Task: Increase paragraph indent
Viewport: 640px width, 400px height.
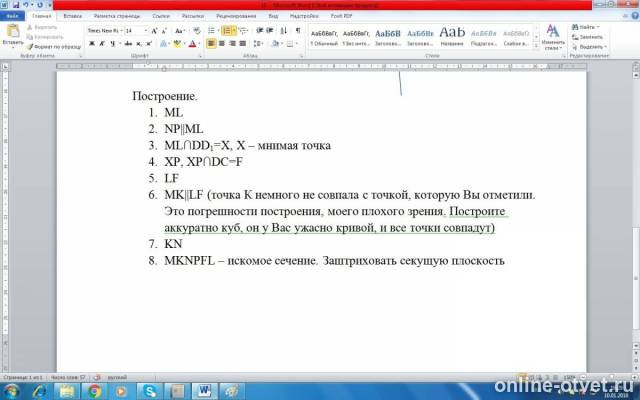Action: click(270, 31)
